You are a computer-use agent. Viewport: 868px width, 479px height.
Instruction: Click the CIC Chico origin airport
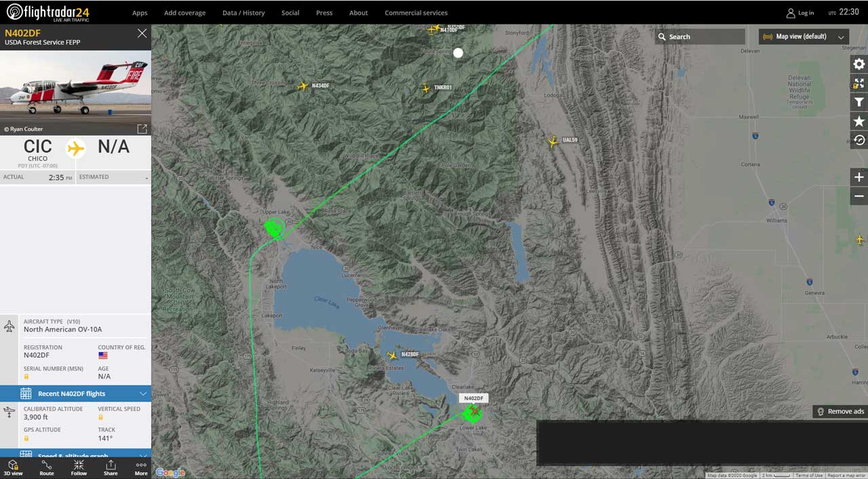click(38, 150)
